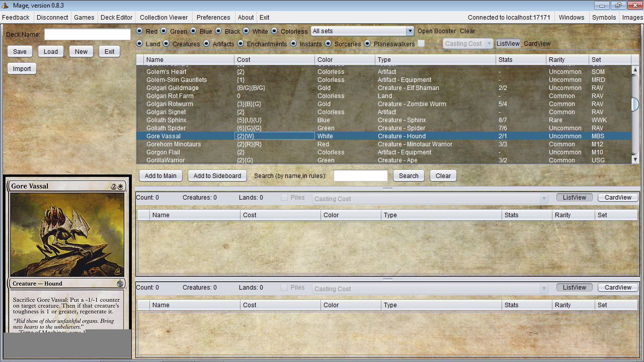Click Disconnect in the menu bar
Screen dimensions: 644x362
(52, 17)
